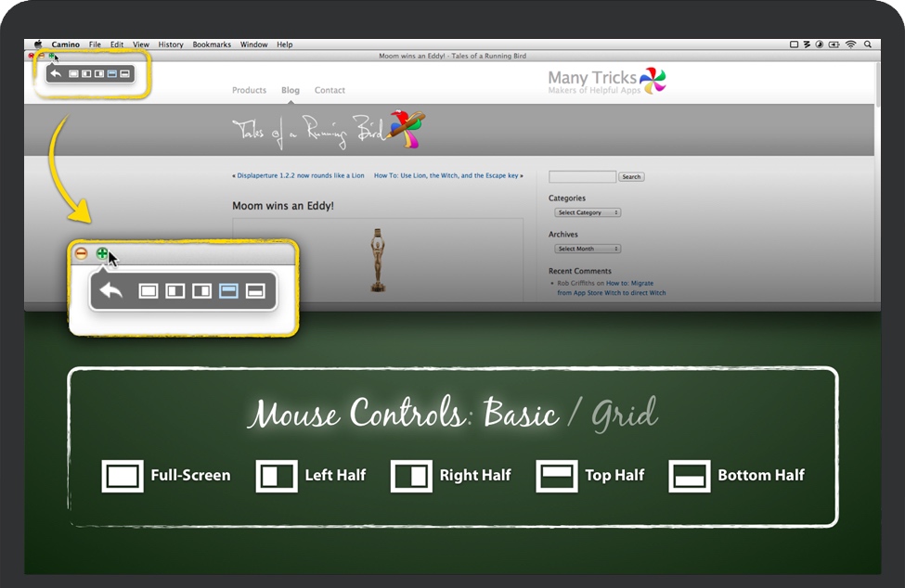Open Spotlight search magnifier in menu bar
Image resolution: width=905 pixels, height=588 pixels.
point(867,45)
